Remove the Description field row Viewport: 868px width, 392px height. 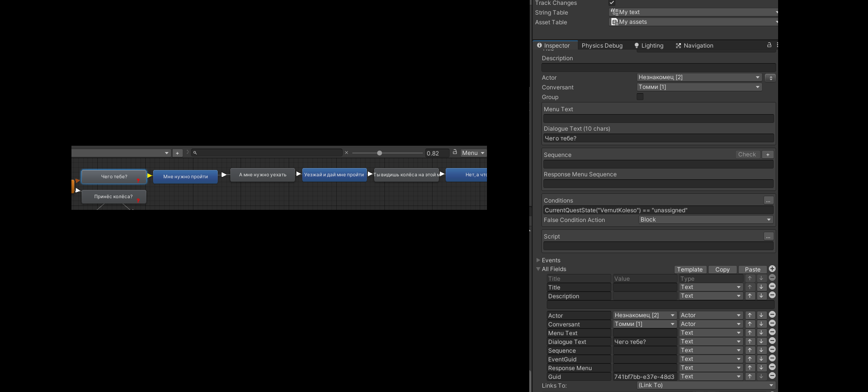tap(772, 295)
